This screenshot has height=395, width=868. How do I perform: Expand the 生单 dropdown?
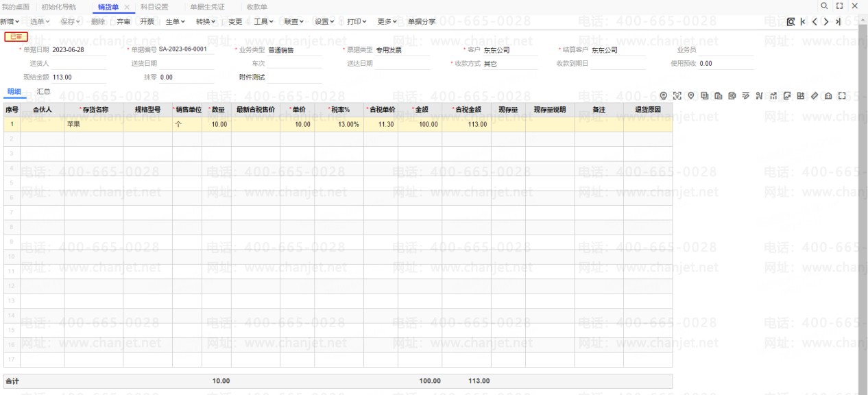(176, 22)
